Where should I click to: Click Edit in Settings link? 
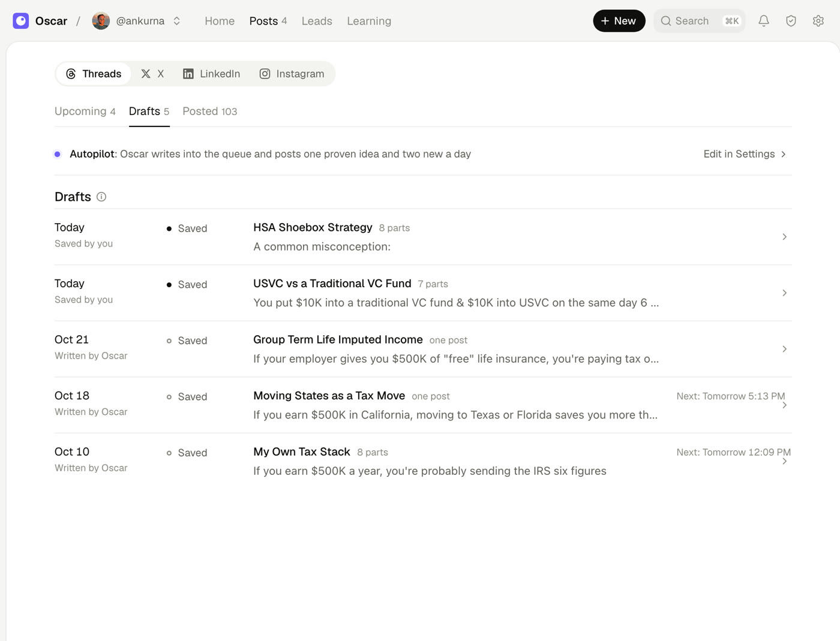coord(745,154)
